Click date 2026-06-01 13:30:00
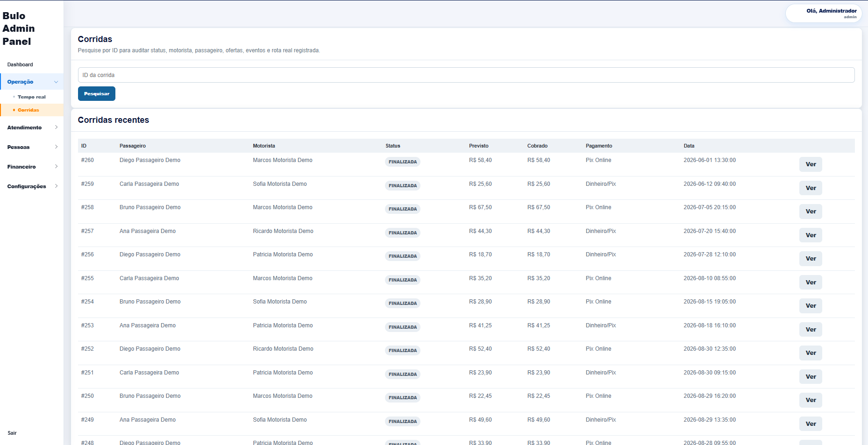Image resolution: width=868 pixels, height=445 pixels. tap(710, 160)
